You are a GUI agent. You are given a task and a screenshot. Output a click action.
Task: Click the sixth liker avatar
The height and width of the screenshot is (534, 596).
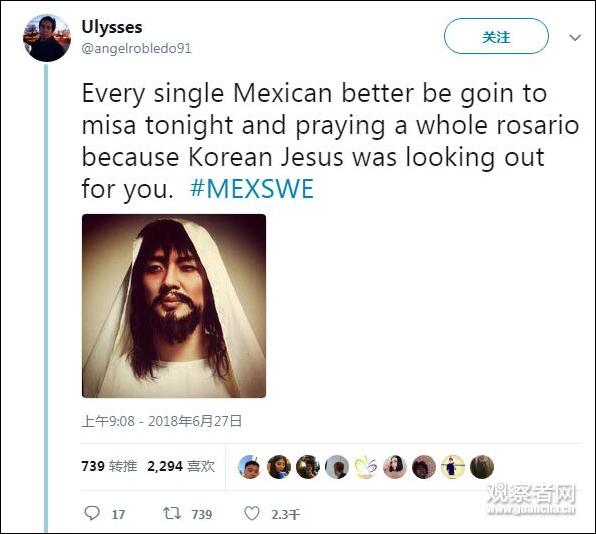tap(395, 467)
